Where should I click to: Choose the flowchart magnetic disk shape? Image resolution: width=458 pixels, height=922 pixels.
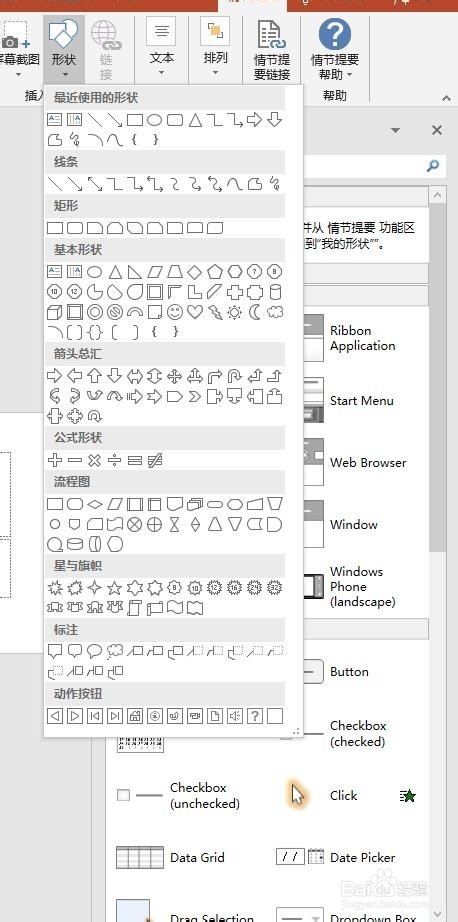point(75,544)
